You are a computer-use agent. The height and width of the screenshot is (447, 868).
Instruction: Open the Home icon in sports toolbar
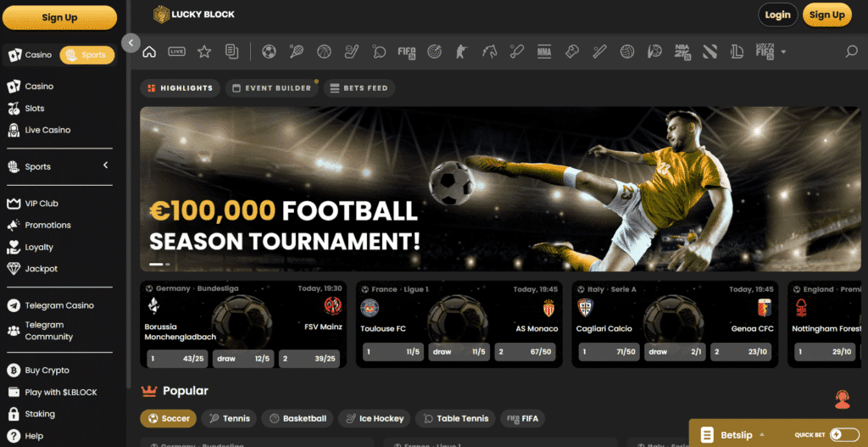pyautogui.click(x=149, y=52)
